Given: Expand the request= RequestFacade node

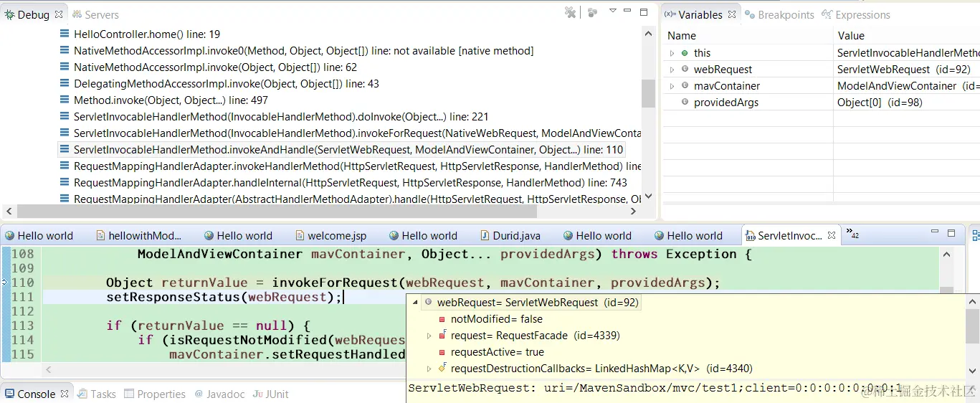Looking at the screenshot, I should [429, 336].
